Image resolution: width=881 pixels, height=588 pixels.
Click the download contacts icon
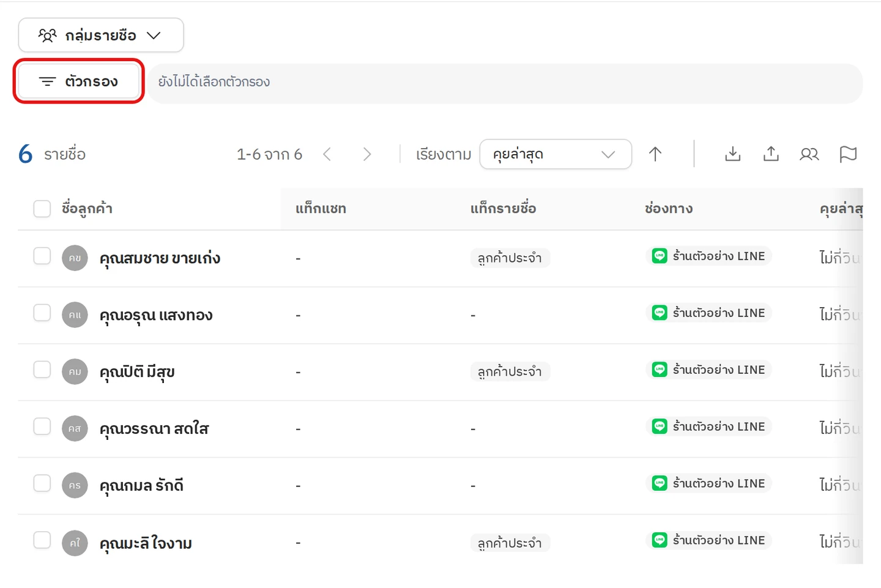[x=732, y=154]
